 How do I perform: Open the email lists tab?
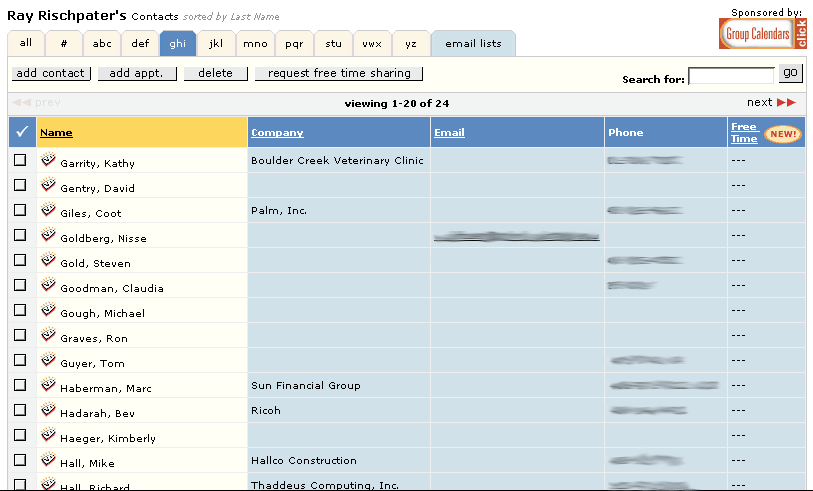click(473, 44)
